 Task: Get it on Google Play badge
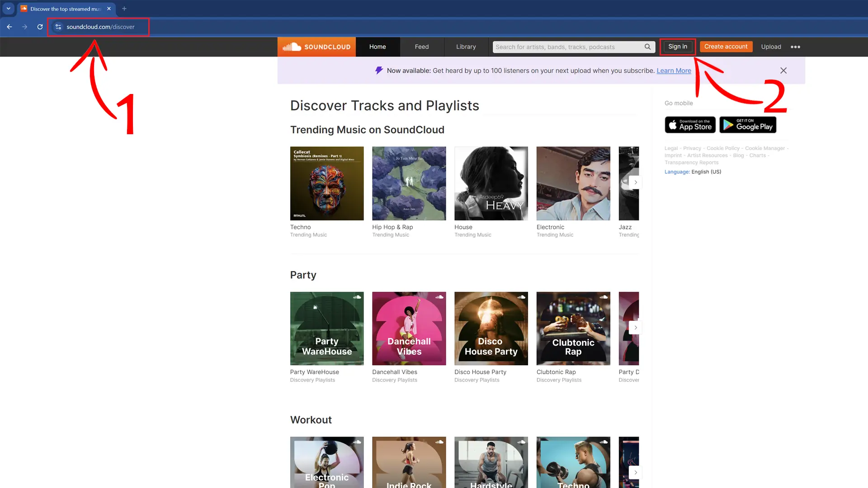[748, 125]
